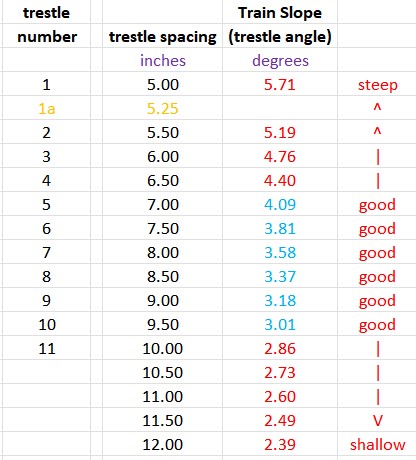
Task: Select the blue 3.01 slope value
Action: (280, 324)
